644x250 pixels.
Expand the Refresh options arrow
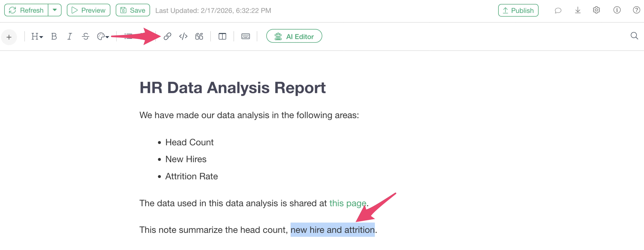tap(55, 10)
